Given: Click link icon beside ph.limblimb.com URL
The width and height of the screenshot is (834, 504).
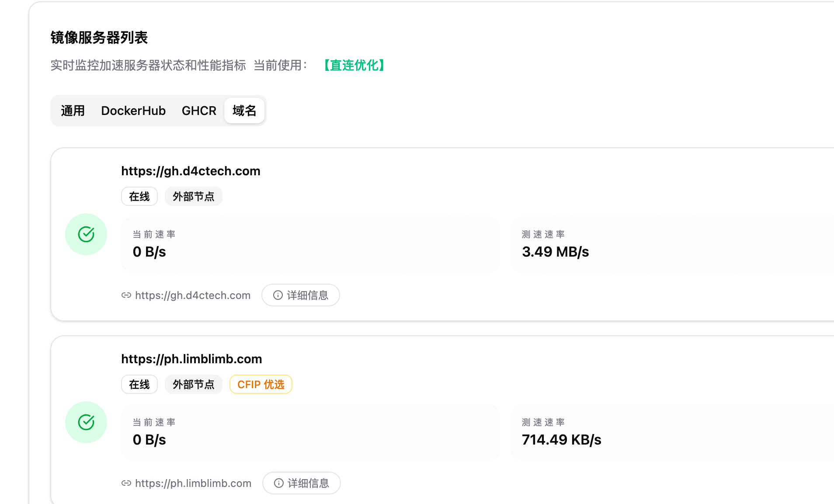Looking at the screenshot, I should (x=126, y=483).
